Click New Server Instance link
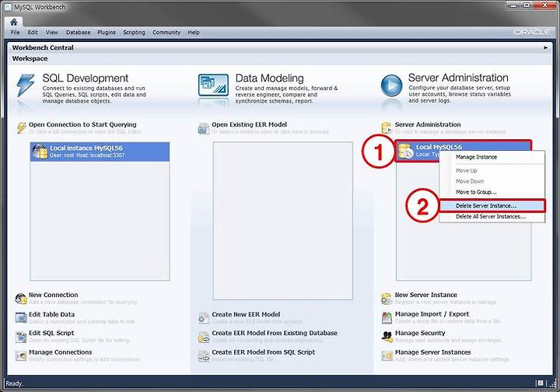 (x=426, y=295)
